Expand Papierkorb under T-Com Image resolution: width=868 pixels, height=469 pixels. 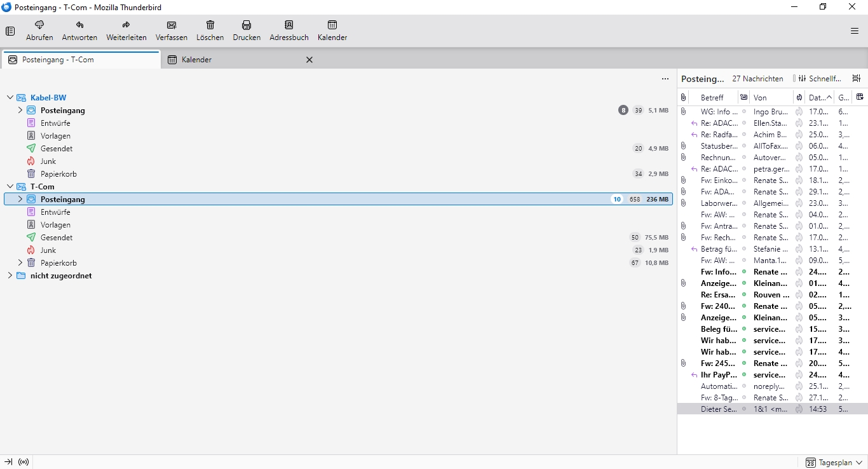(20, 263)
